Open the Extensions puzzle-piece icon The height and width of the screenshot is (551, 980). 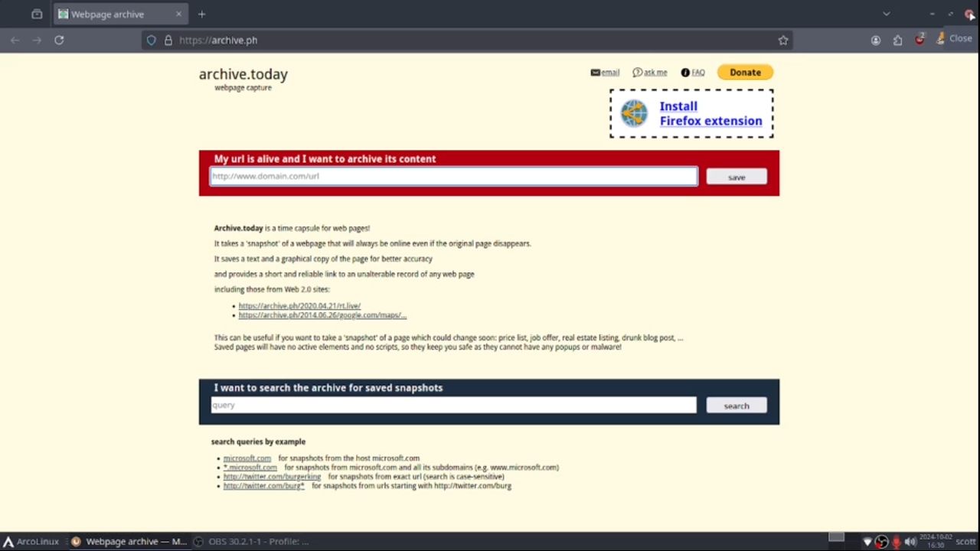coord(897,40)
